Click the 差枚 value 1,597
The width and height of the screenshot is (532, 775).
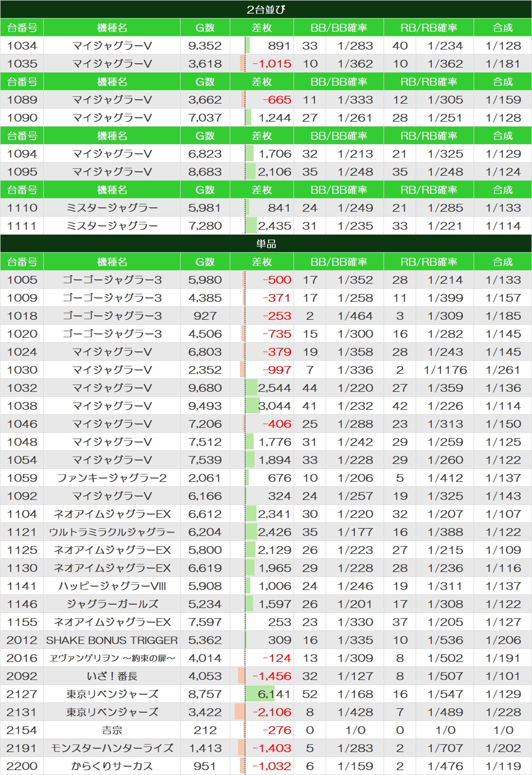coord(275,604)
